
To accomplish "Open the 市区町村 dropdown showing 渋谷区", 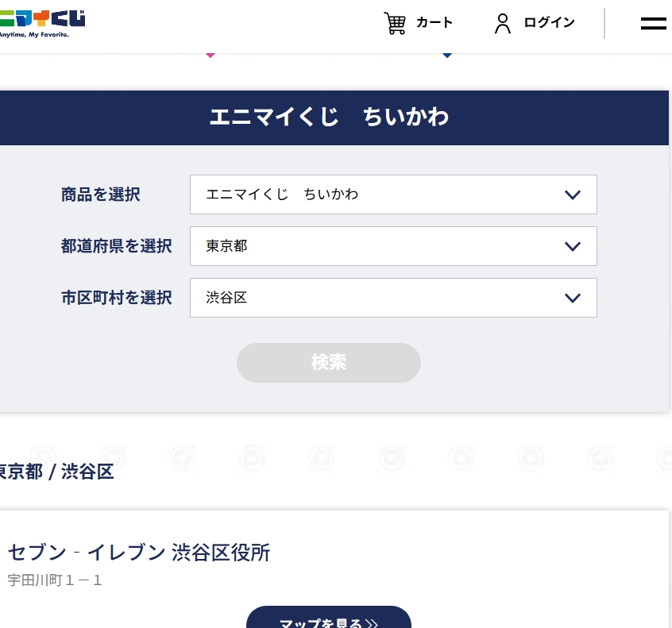I will click(381, 298).
